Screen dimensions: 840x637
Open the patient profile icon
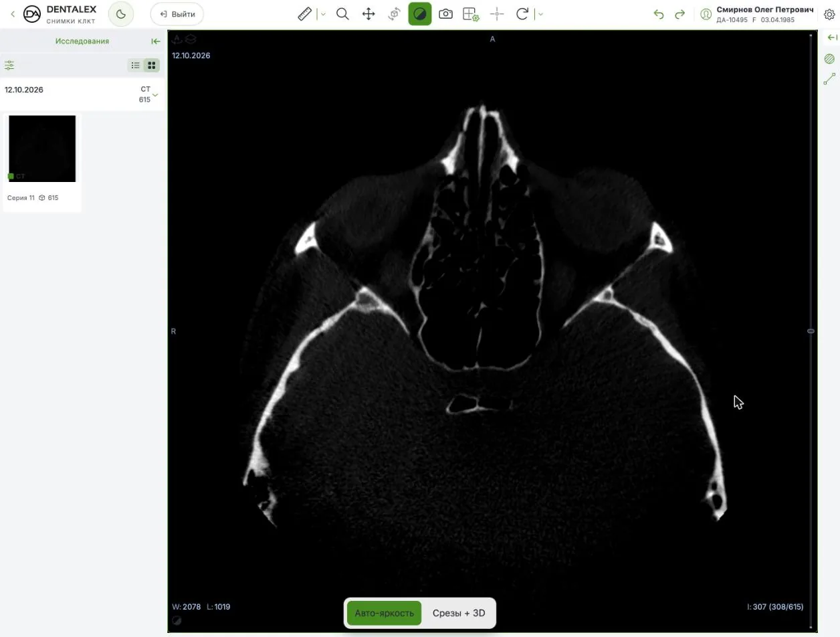706,14
